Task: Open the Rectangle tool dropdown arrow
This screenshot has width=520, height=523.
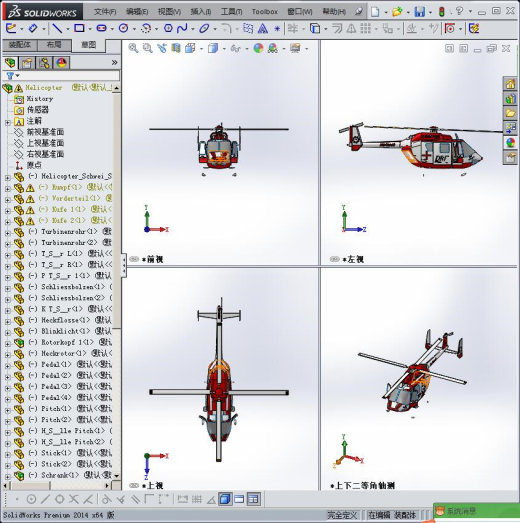Action: click(x=90, y=29)
